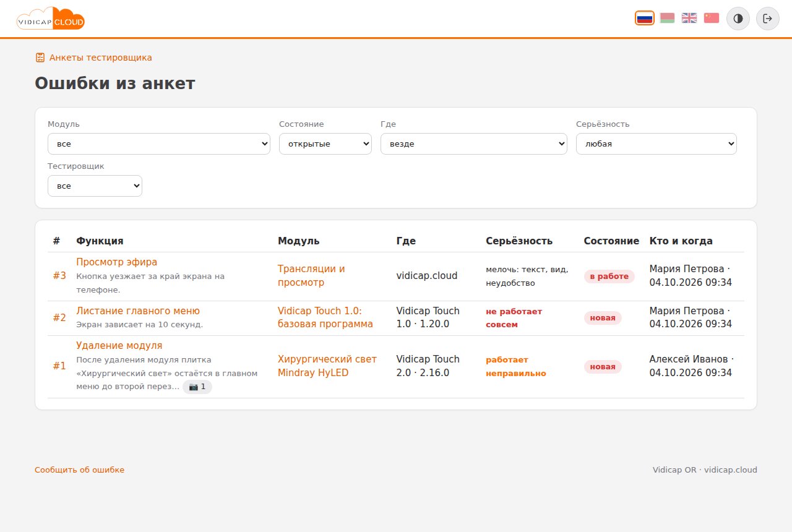Click Vidicap OR · vidicap.cloud footer text
The image size is (792, 532).
pyautogui.click(x=705, y=470)
